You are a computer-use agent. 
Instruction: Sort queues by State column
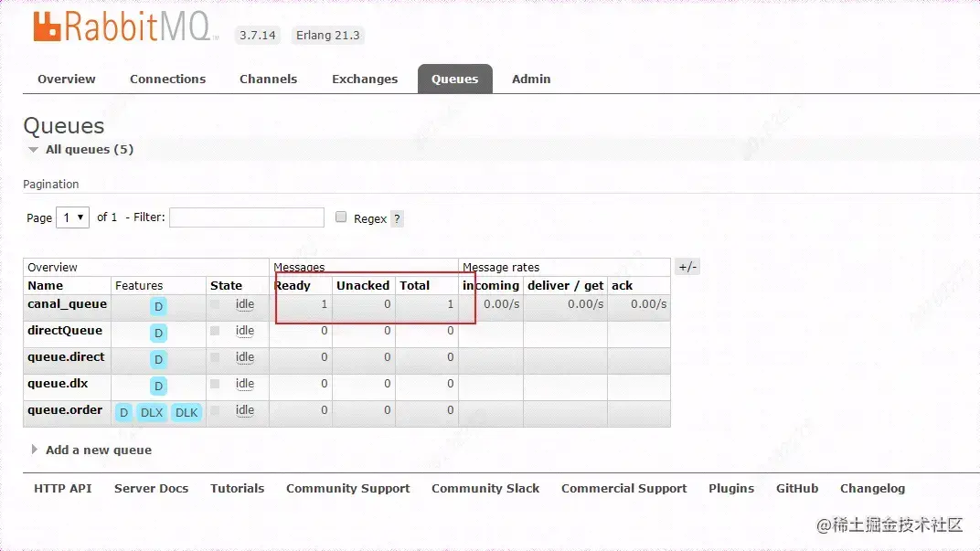pyautogui.click(x=226, y=285)
